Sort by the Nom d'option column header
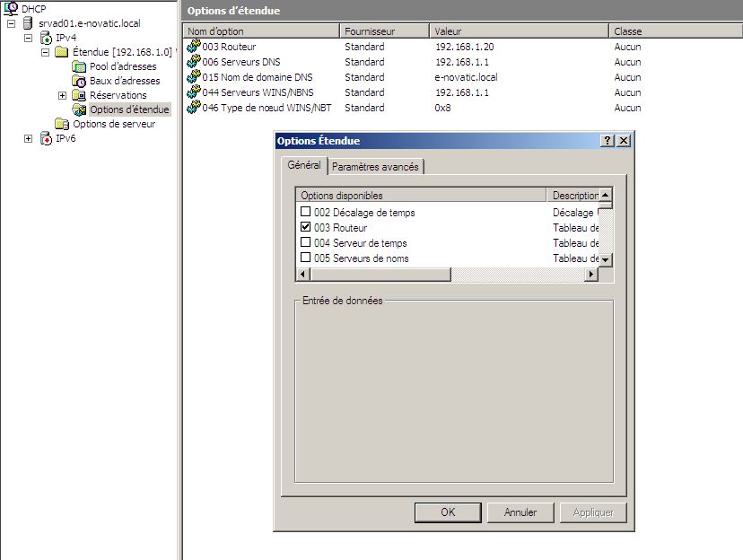Screen dimensions: 743x560 point(261,31)
